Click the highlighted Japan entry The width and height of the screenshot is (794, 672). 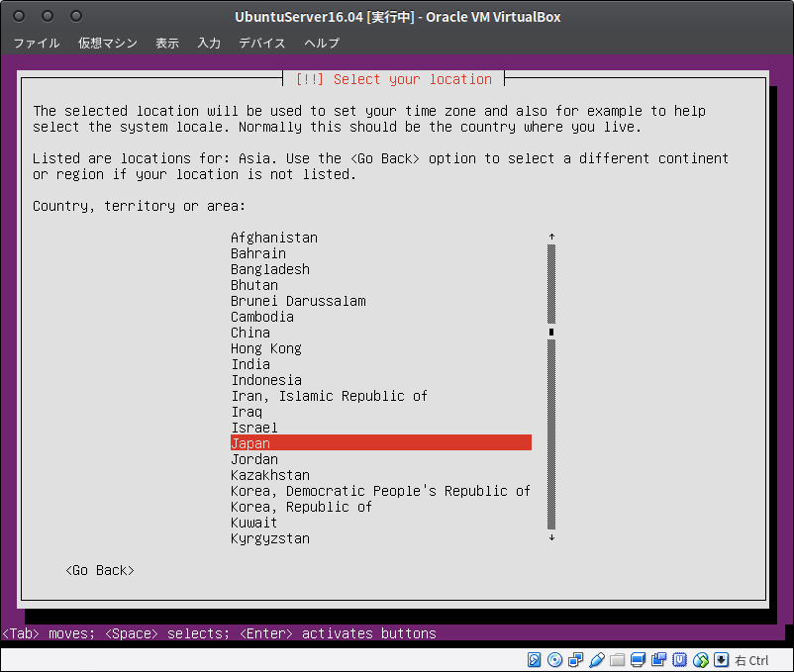(x=381, y=442)
